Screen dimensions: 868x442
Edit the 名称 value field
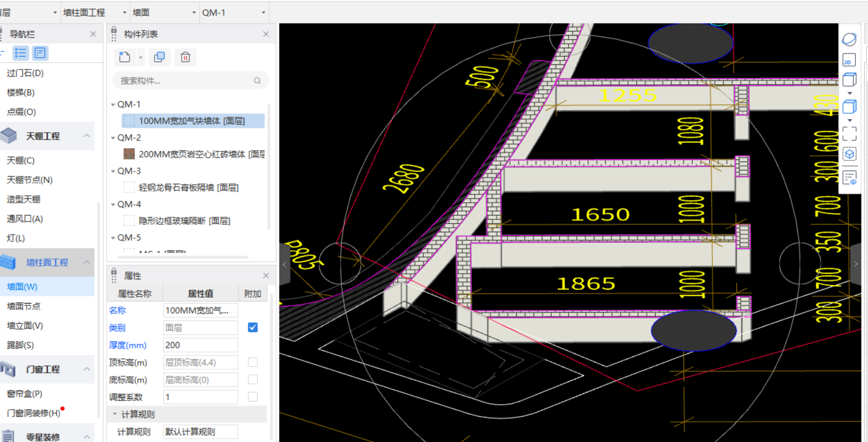pyautogui.click(x=201, y=310)
